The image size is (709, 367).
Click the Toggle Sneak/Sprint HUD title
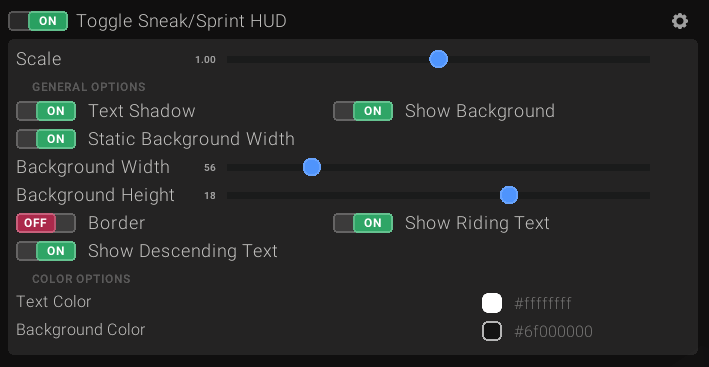[181, 21]
